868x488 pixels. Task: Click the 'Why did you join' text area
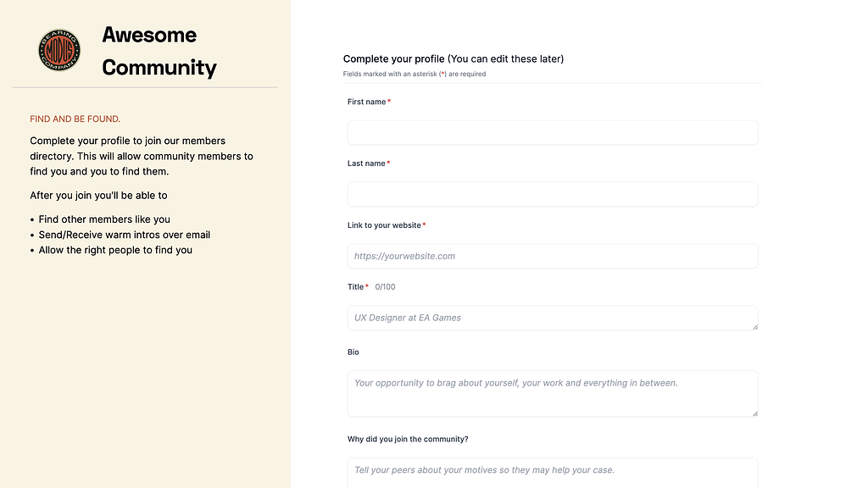[x=553, y=473]
